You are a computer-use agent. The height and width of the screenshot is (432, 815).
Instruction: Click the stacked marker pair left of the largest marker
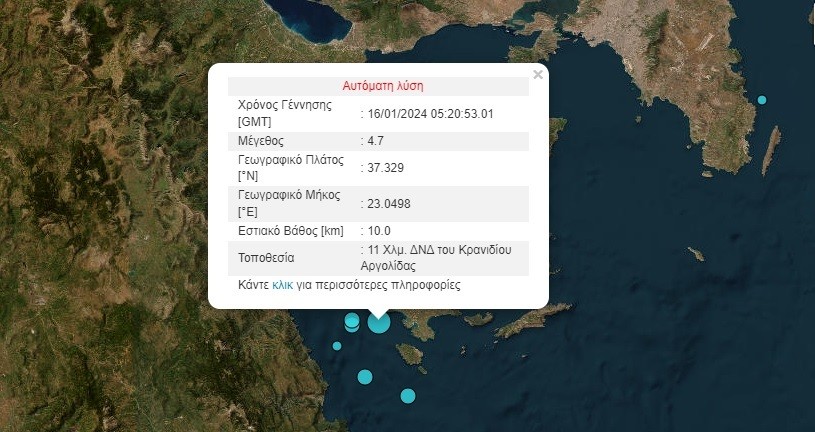[x=352, y=322]
